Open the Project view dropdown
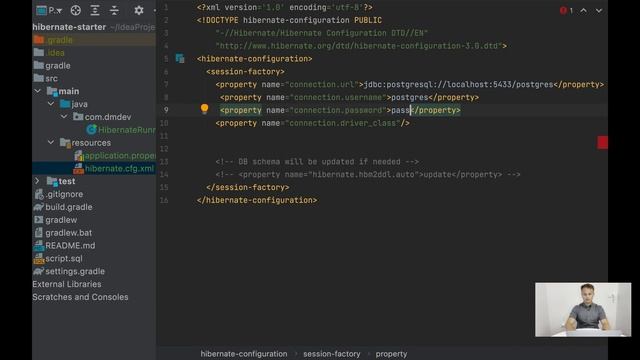The image size is (640, 360). [x=49, y=10]
